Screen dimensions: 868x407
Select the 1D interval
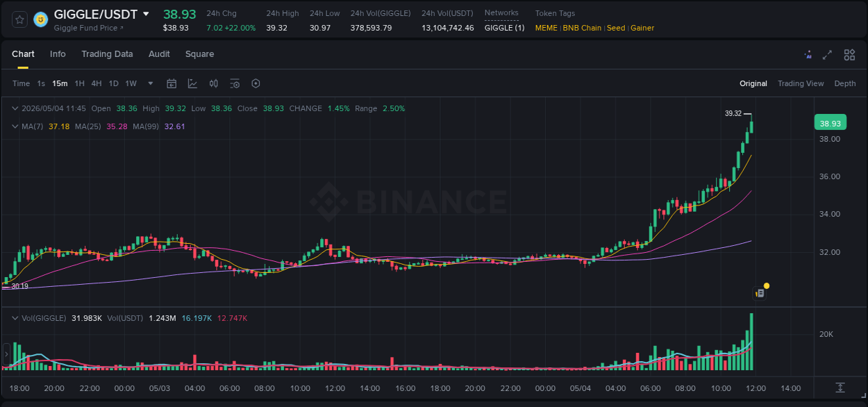point(113,83)
